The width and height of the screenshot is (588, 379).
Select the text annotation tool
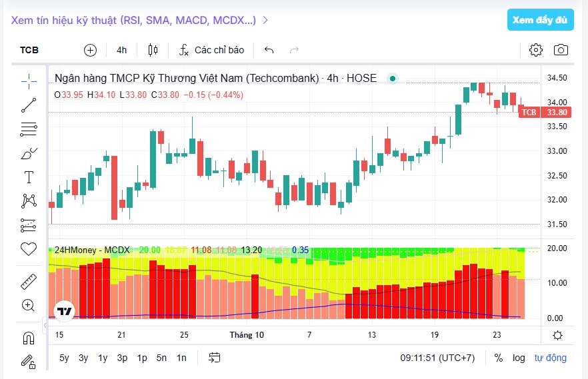pos(29,177)
